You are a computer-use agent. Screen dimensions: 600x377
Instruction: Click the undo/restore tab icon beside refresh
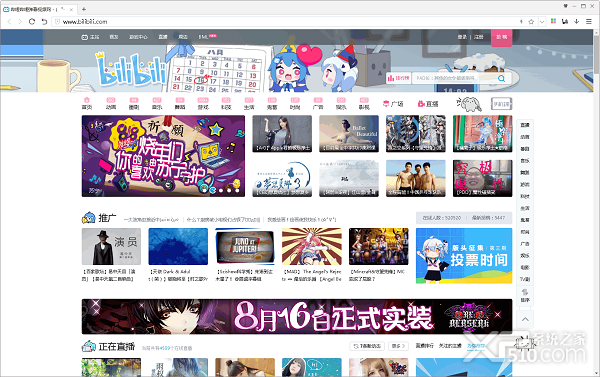click(44, 21)
